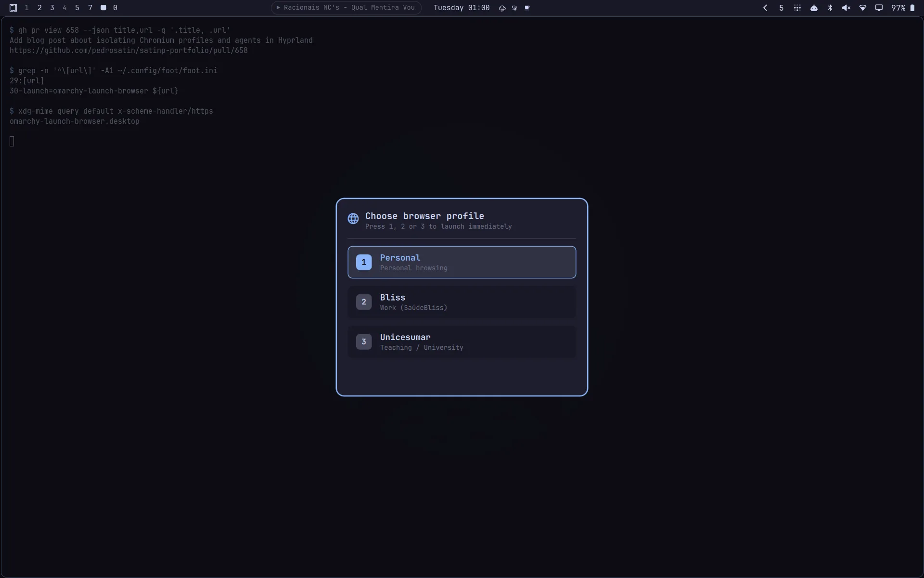Click the monitor display icon in tray
The height and width of the screenshot is (578, 924).
coord(879,8)
